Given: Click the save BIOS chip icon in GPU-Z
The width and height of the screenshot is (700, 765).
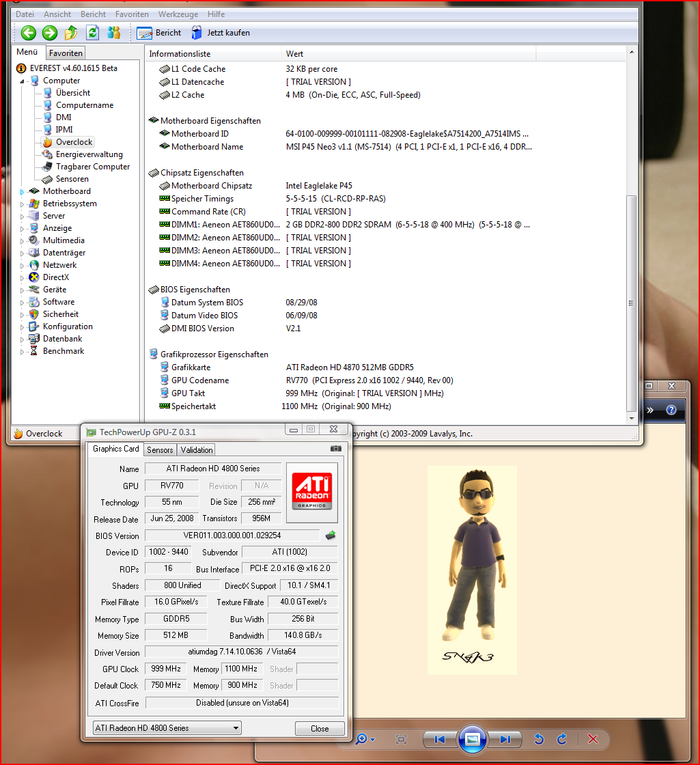Looking at the screenshot, I should click(331, 535).
